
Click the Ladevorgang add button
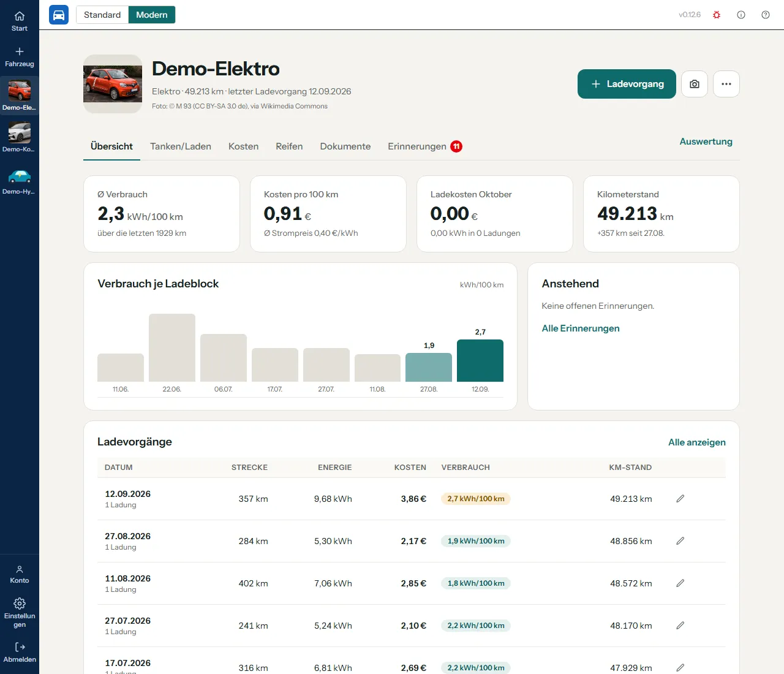(x=627, y=84)
